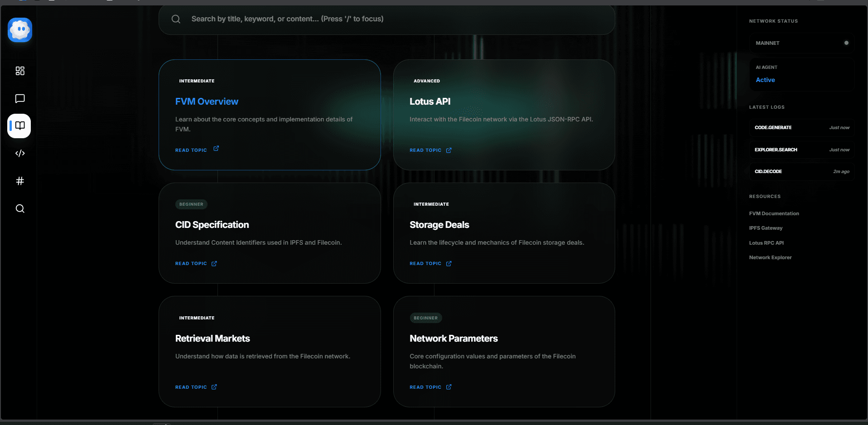Open the chat bubble icon in sidebar
The image size is (868, 425).
20,98
